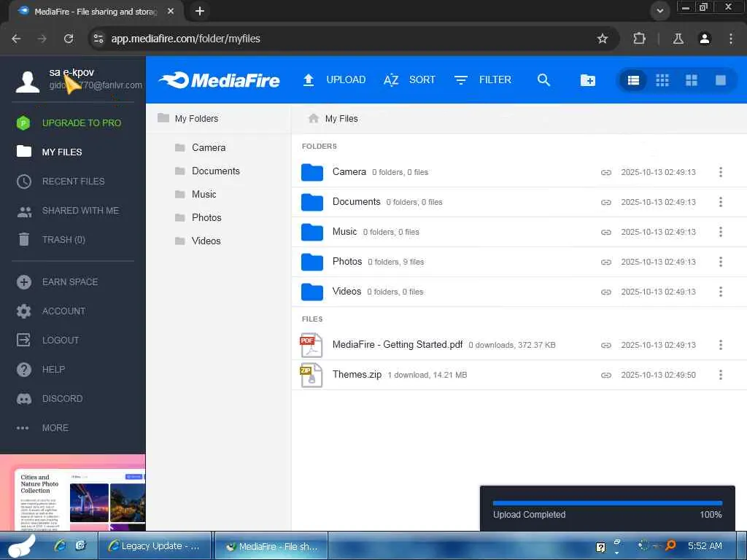The image size is (747, 560).
Task: Click the Upload Completed progress bar
Action: (x=608, y=503)
